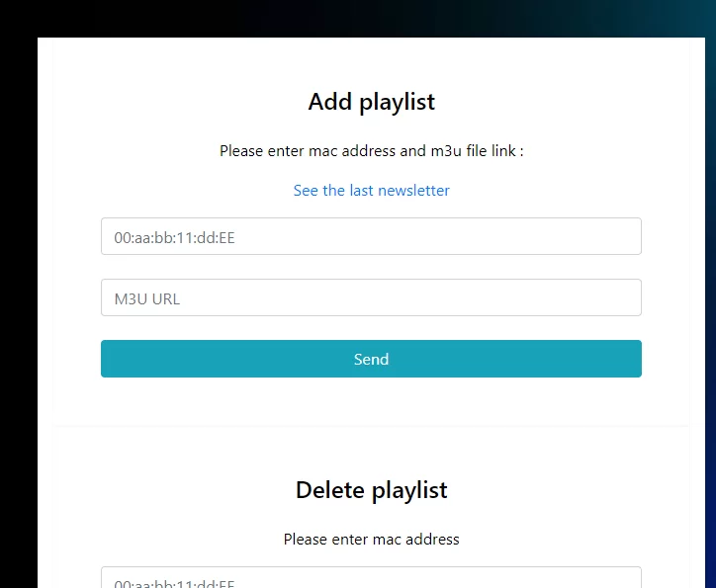Click the blue background strip right of card
Screen dimensions: 716x588
pyautogui.click(x=710, y=319)
